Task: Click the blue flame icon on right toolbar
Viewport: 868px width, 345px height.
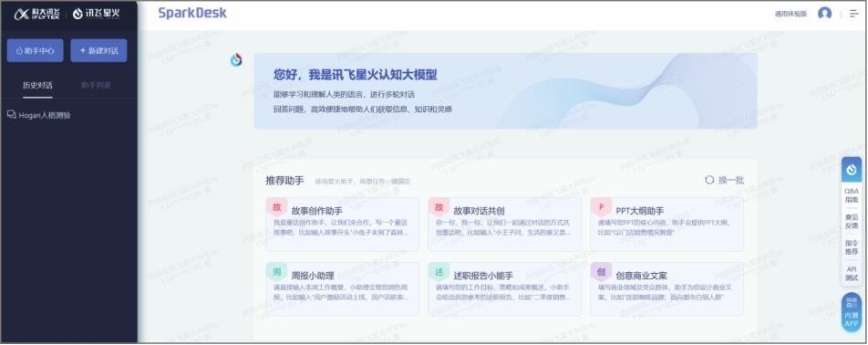Action: coord(852,170)
